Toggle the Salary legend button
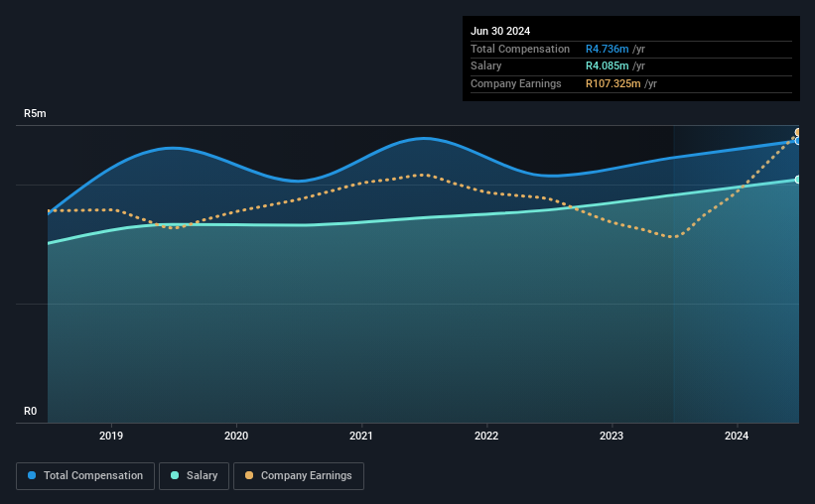The image size is (815, 504). (194, 476)
